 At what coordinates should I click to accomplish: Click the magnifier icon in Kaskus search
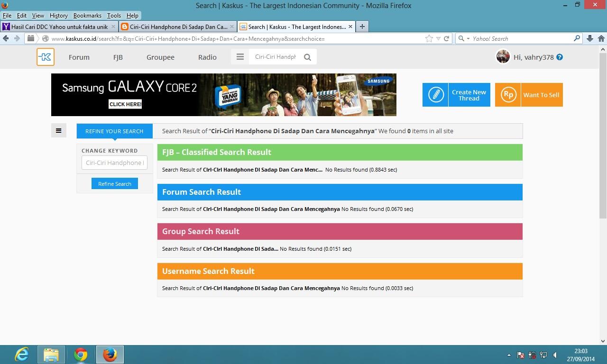pyautogui.click(x=307, y=57)
